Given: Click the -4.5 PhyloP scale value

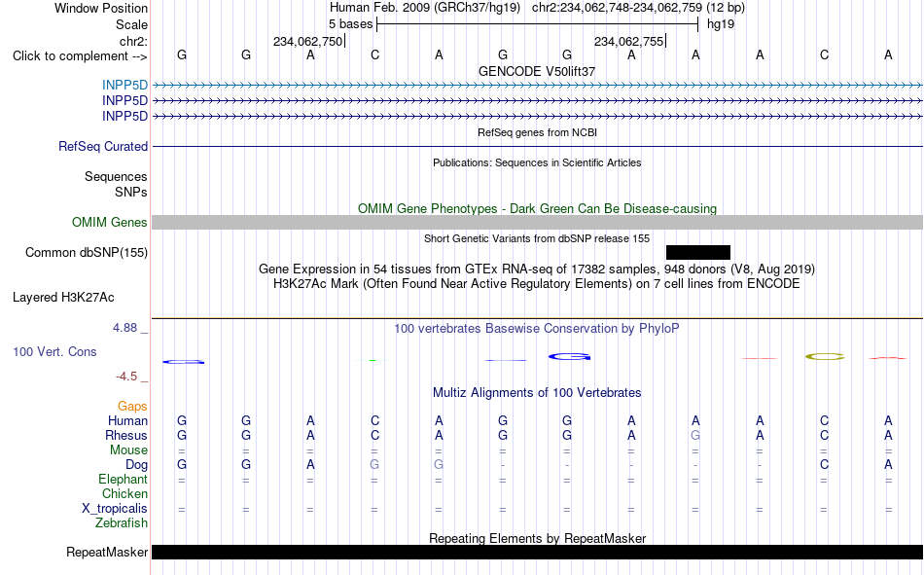Looking at the screenshot, I should (x=126, y=377).
